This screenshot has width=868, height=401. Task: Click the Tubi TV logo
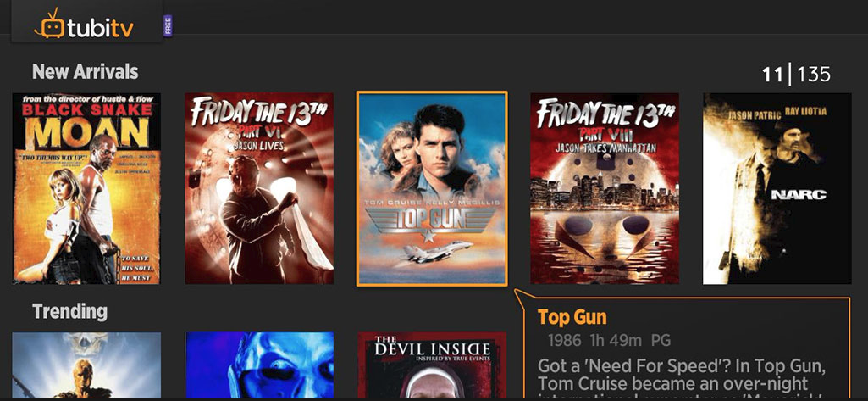tap(84, 25)
